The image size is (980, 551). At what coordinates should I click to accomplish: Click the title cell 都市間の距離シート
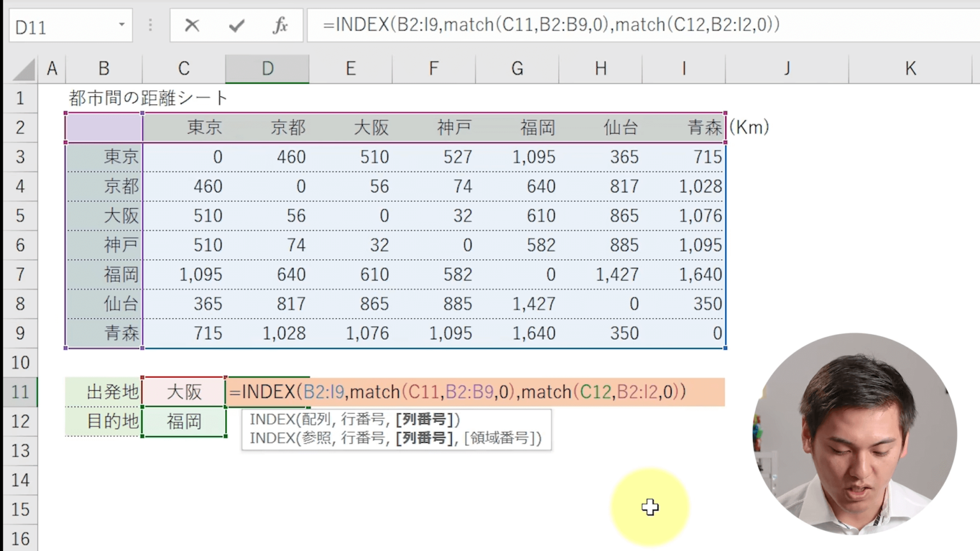pyautogui.click(x=148, y=98)
